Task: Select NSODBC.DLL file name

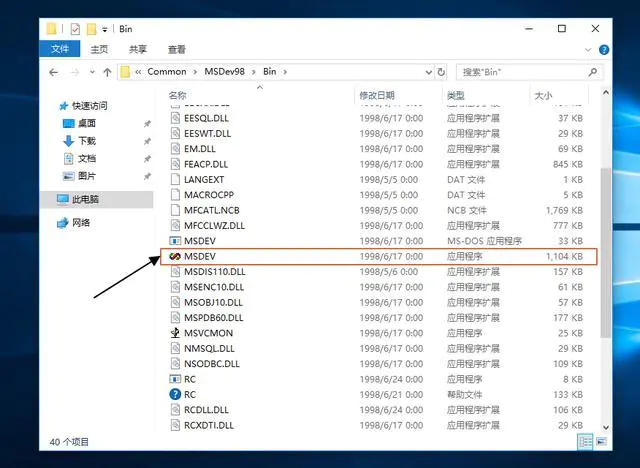Action: tap(211, 364)
